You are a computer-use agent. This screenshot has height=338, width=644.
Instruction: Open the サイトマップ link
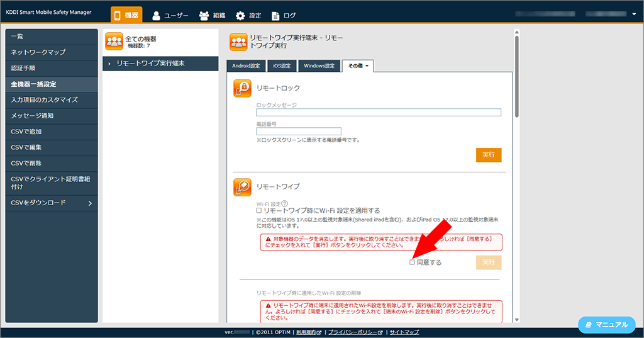click(404, 332)
